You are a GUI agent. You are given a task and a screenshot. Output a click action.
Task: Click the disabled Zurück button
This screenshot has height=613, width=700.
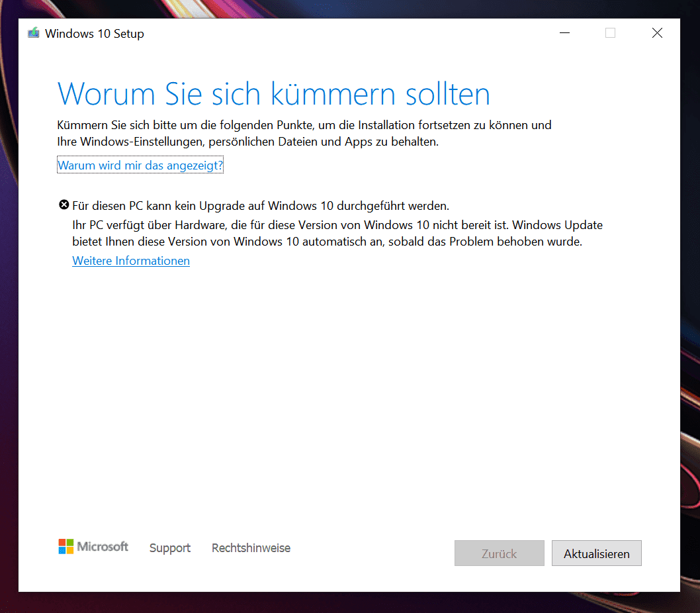(x=499, y=553)
